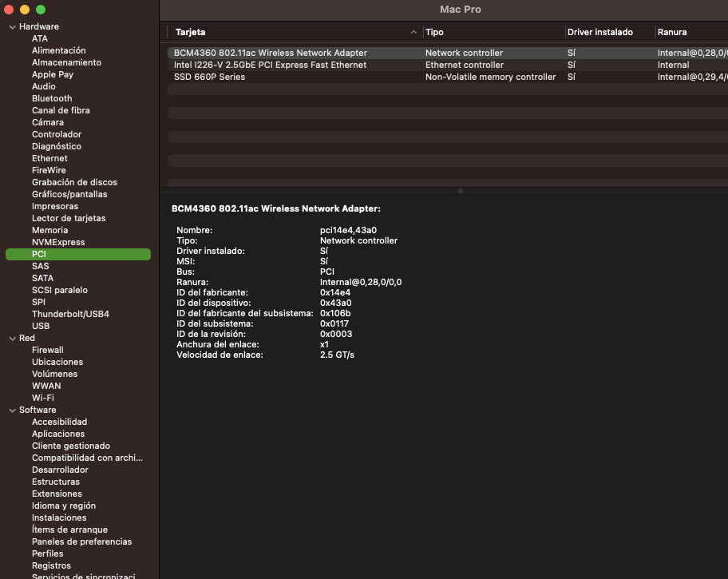Open Accesibilidad under Software
This screenshot has height=579, width=728.
click(59, 422)
